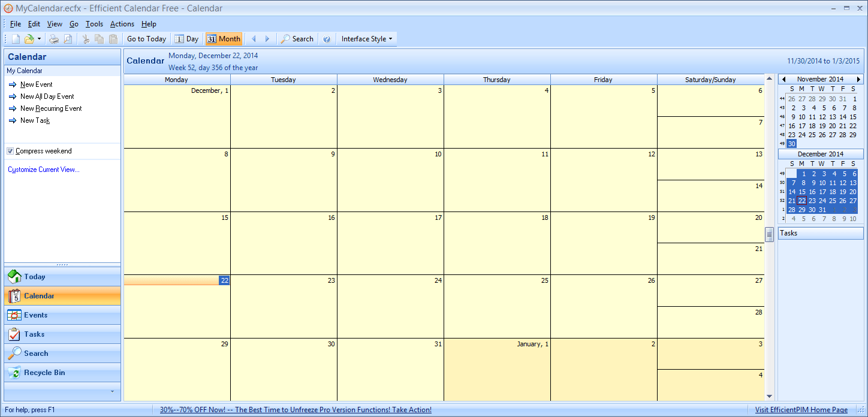Go to previous month in mini calendar
The image size is (868, 417).
pyautogui.click(x=784, y=78)
